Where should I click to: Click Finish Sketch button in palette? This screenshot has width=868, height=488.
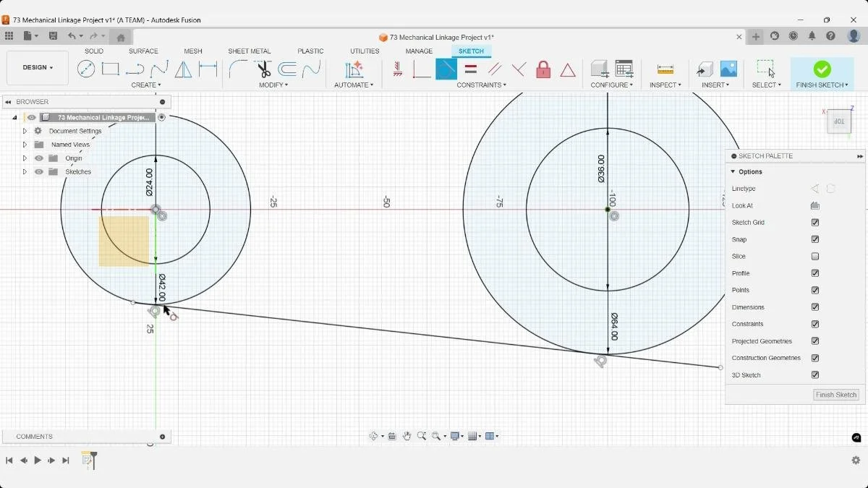[836, 395]
